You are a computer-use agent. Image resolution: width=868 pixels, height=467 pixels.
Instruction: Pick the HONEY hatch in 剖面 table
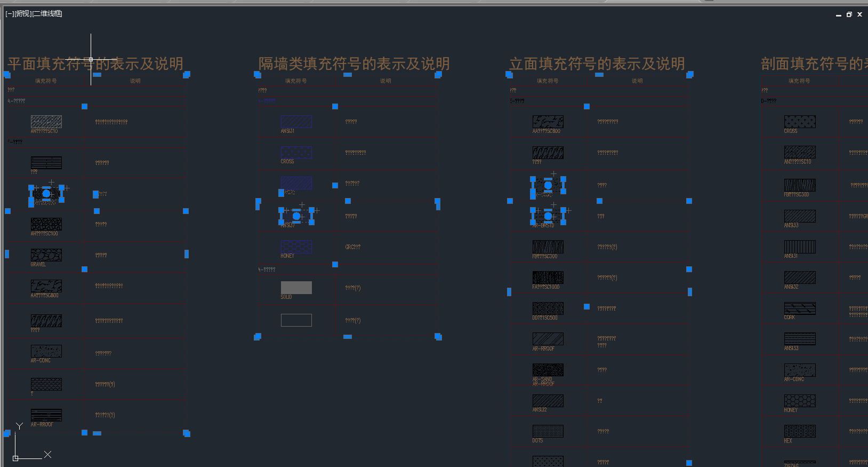coord(800,401)
